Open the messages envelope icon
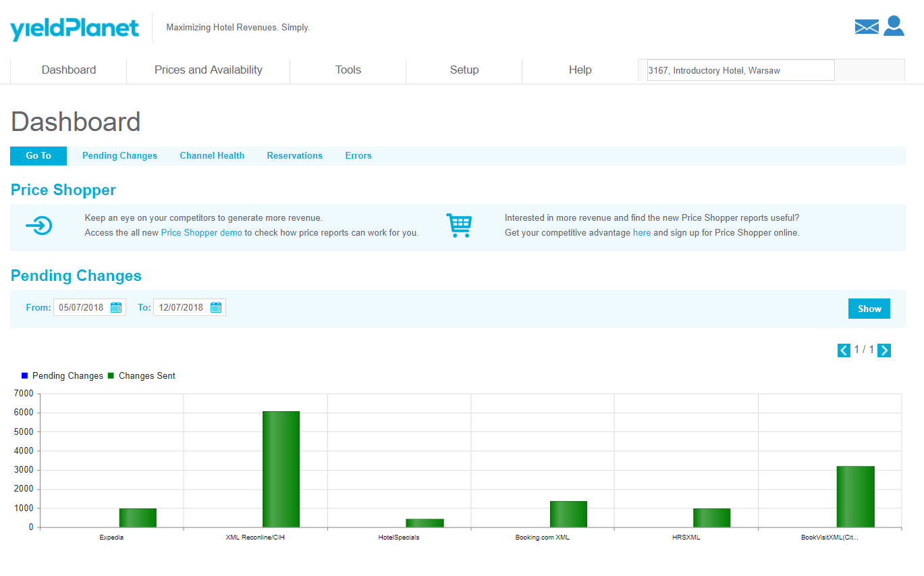 [x=867, y=26]
